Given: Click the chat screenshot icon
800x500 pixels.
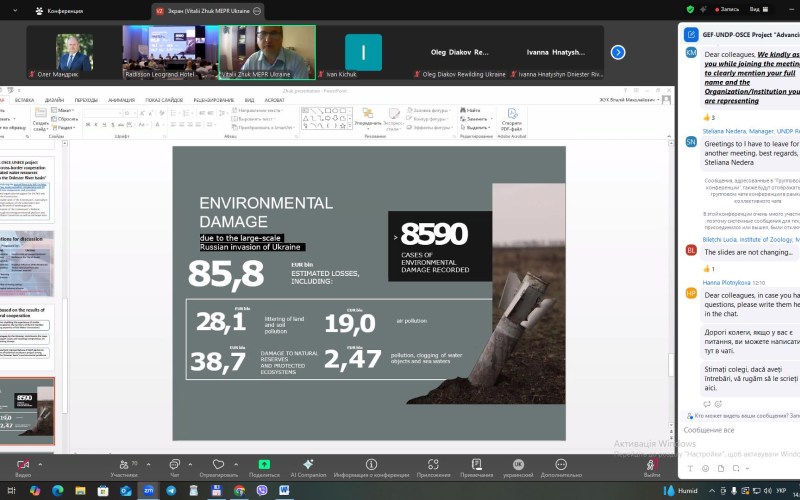Looking at the screenshot, I should (x=736, y=468).
